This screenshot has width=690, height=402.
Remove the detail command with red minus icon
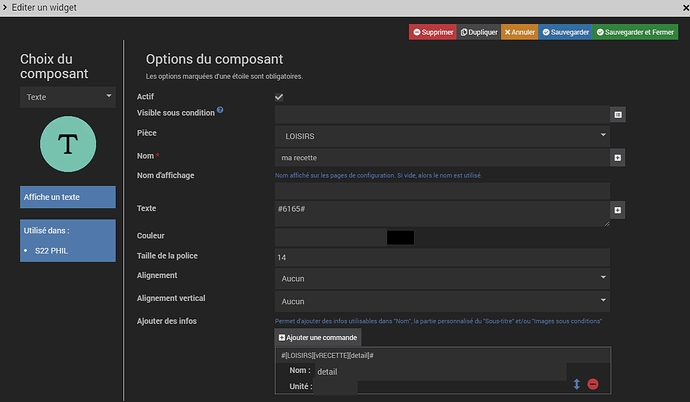593,384
